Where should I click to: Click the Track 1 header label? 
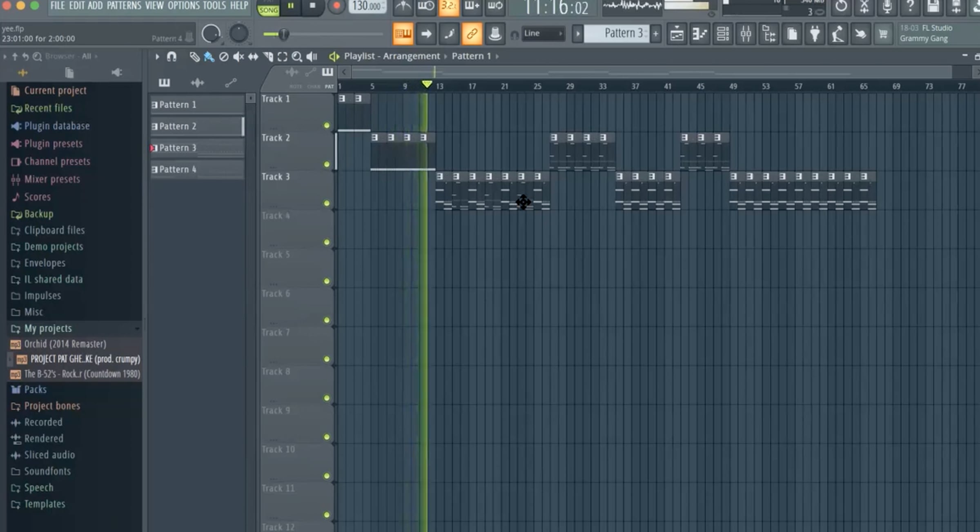[276, 99]
